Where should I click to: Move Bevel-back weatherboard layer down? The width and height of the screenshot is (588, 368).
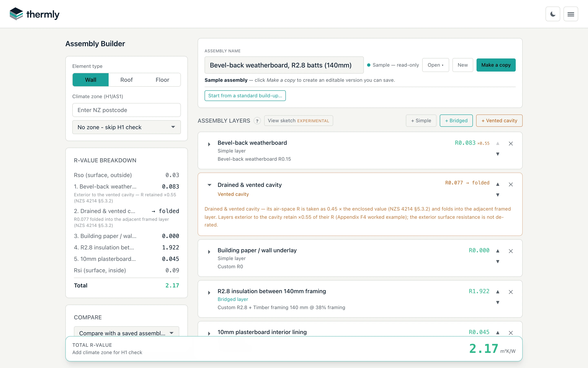(x=498, y=154)
